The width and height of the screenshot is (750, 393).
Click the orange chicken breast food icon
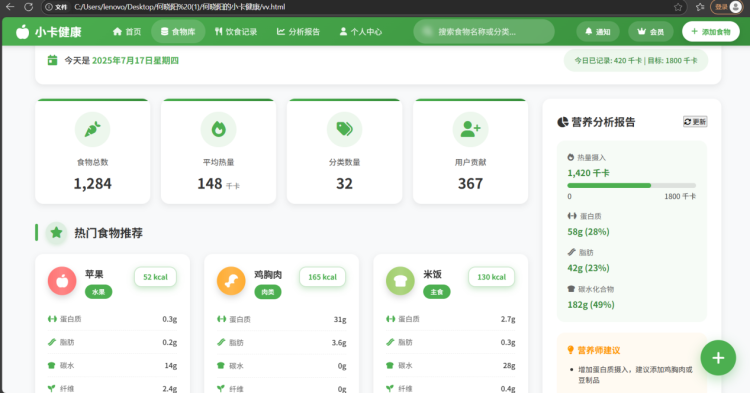coord(231,281)
